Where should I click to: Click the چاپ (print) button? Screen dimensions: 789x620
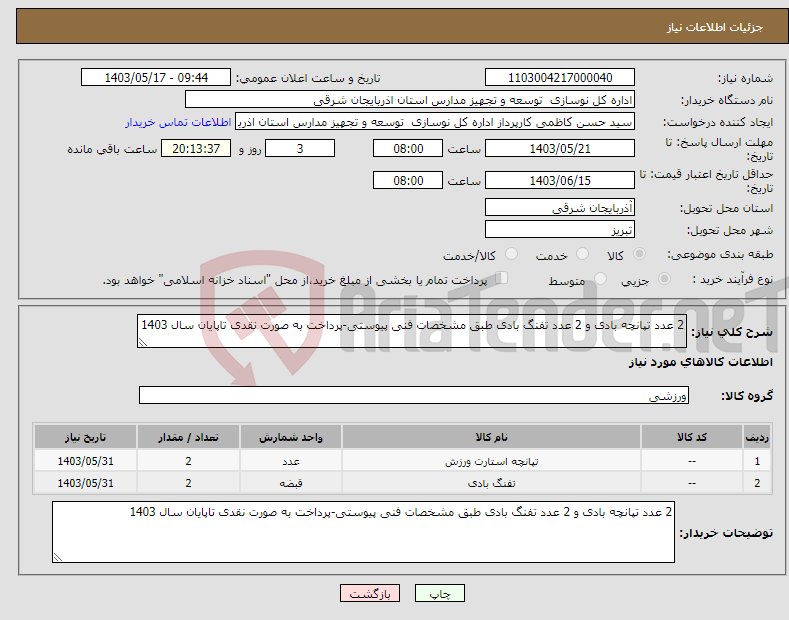pos(439,593)
